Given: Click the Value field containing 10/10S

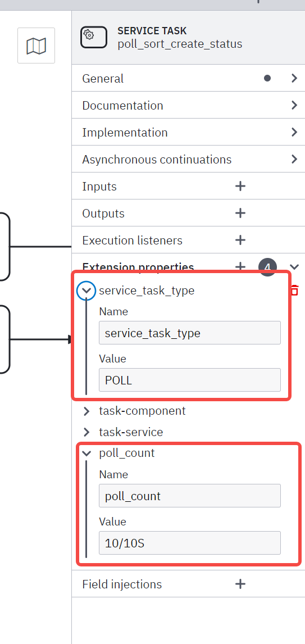Looking at the screenshot, I should pos(190,543).
